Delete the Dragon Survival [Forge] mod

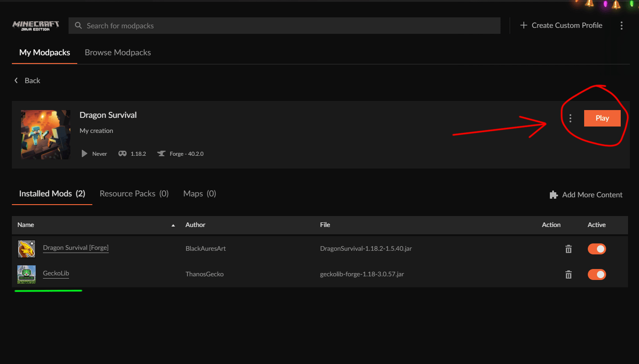point(569,249)
